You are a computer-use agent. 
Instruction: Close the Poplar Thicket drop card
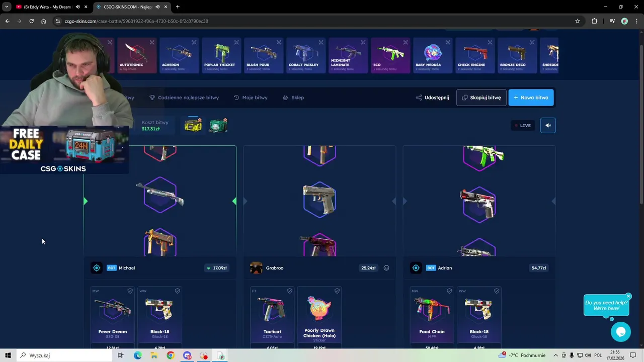pos(236,42)
